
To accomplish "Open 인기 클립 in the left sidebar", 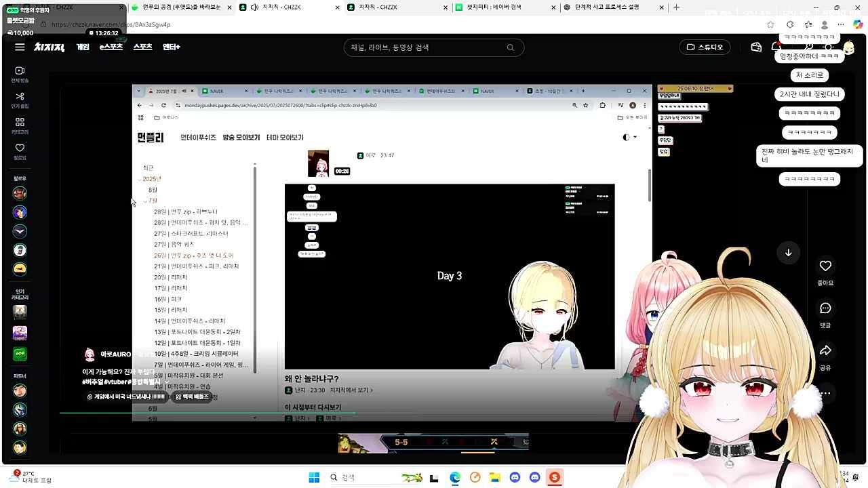I will (x=20, y=100).
